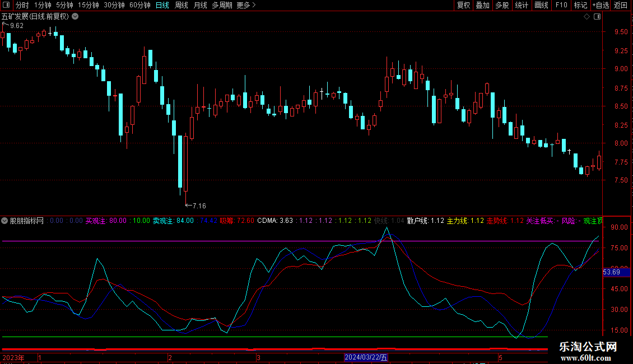Viewport: 633px width, 364px height.
Task: Click the 9.62 high price label
Action: pyautogui.click(x=17, y=25)
